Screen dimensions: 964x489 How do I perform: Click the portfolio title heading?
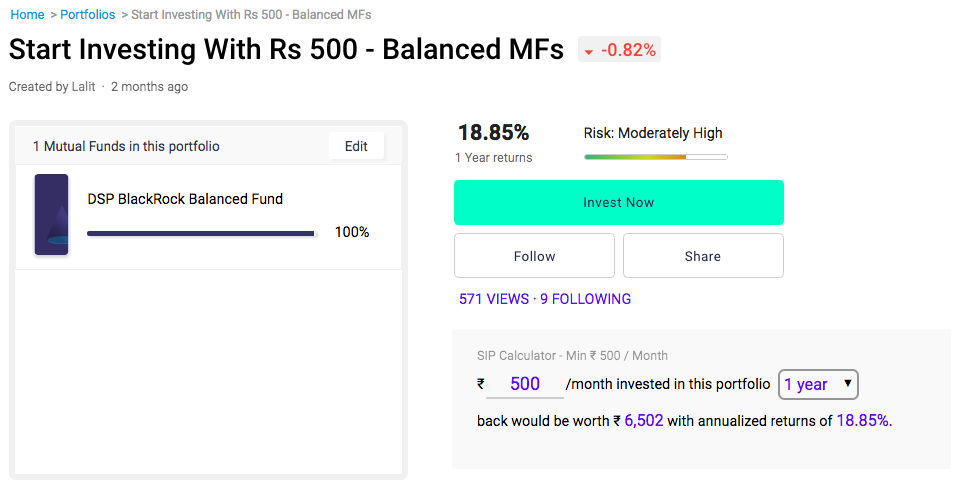pyautogui.click(x=286, y=49)
